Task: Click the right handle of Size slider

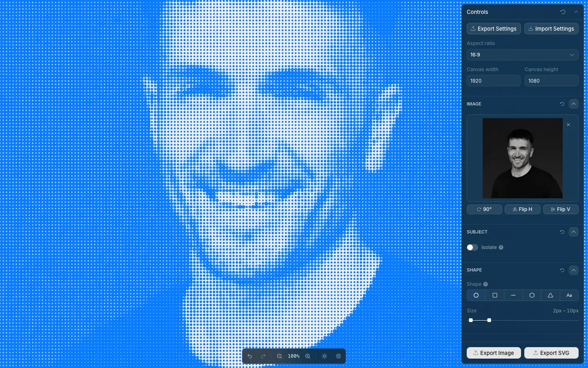Action: (489, 320)
